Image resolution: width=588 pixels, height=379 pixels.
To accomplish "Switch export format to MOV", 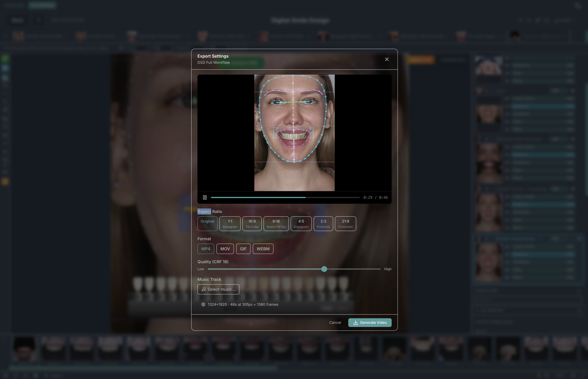I will click(x=225, y=249).
